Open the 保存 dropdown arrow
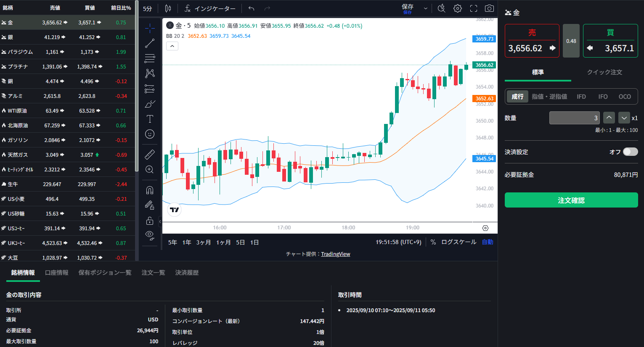The image size is (644, 347). [x=426, y=8]
